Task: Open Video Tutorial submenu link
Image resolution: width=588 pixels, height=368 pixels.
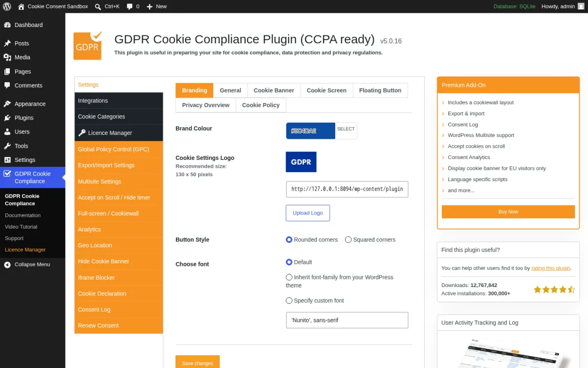Action: coord(21,227)
